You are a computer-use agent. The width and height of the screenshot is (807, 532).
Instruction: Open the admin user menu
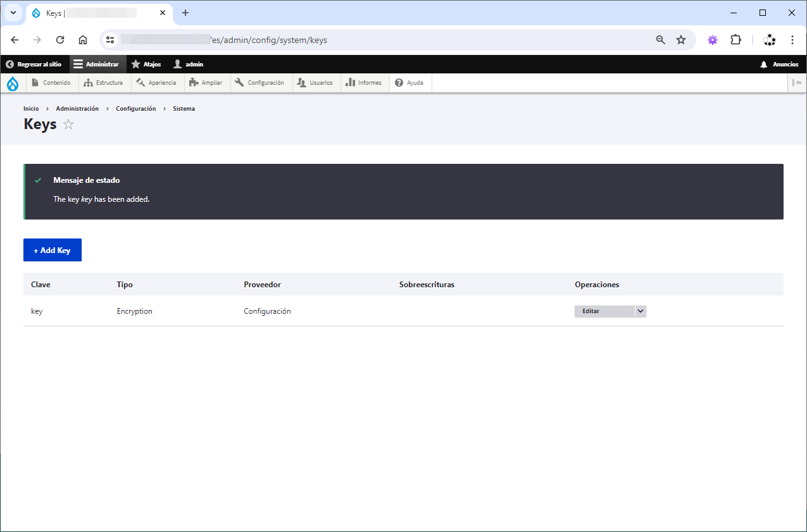(189, 65)
